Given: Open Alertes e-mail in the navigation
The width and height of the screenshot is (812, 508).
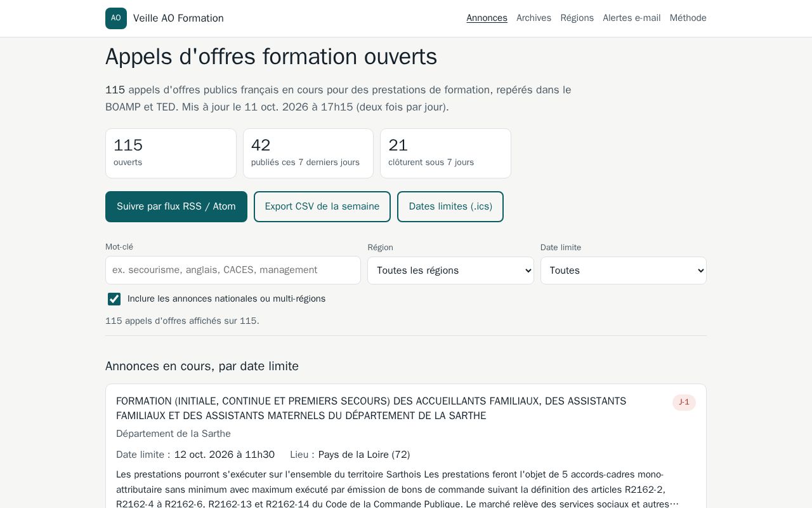Looking at the screenshot, I should [x=631, y=18].
